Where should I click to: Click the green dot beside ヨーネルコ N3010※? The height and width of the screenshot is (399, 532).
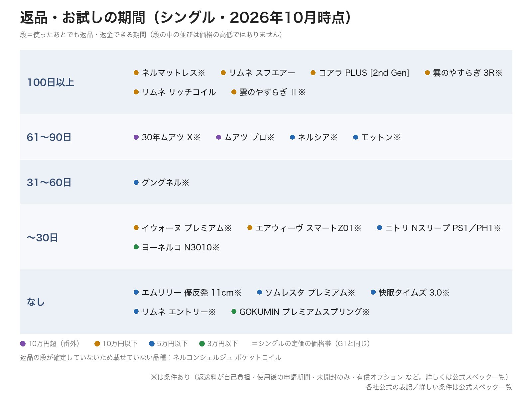click(136, 247)
